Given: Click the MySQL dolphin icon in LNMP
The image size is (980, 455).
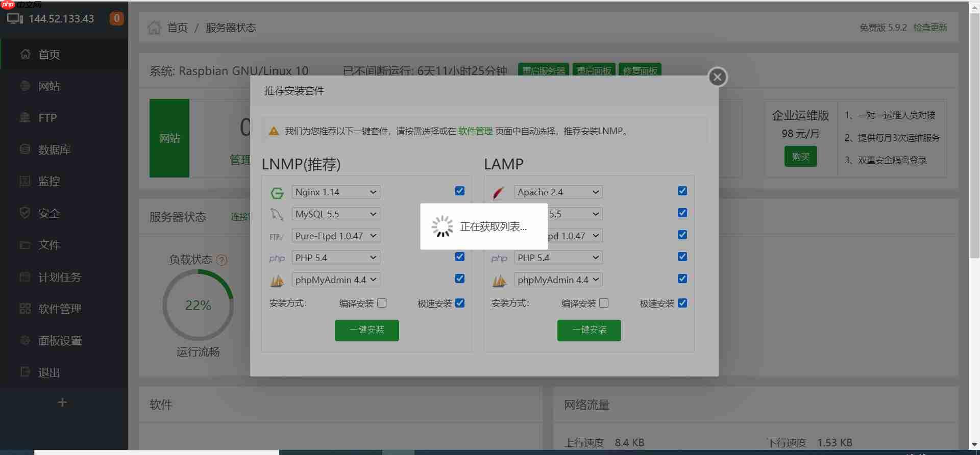Looking at the screenshot, I should point(277,214).
